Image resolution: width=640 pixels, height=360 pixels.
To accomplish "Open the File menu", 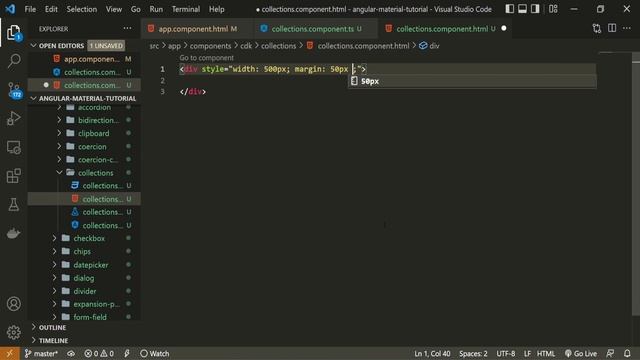I will click(30, 9).
